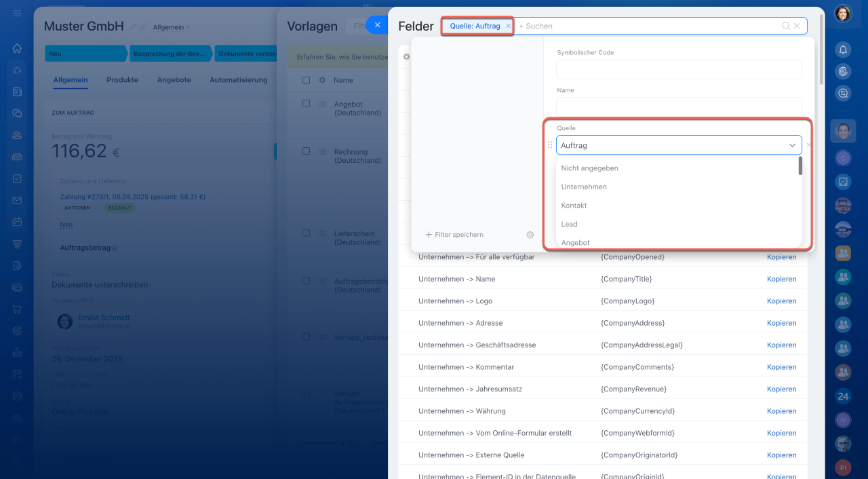The height and width of the screenshot is (479, 868).
Task: Click the Quelle dropdown list scrollbar
Action: coord(800,166)
